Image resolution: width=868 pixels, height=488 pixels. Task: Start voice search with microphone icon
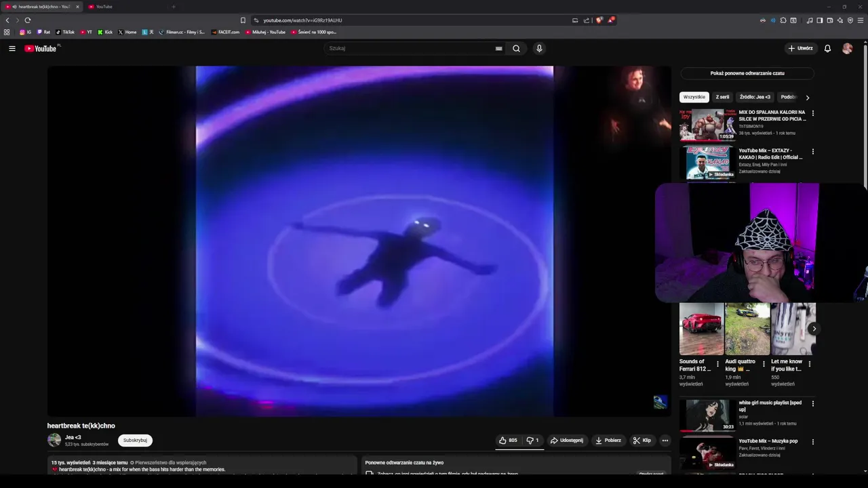pyautogui.click(x=539, y=48)
